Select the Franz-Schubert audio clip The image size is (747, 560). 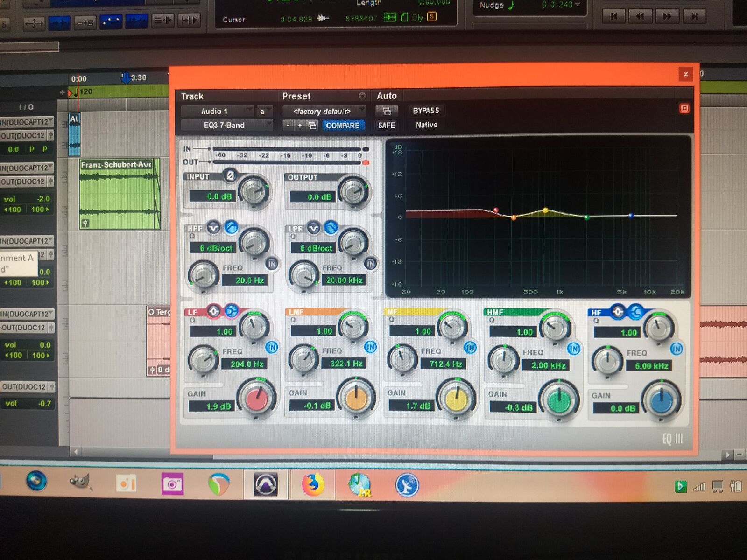(120, 194)
